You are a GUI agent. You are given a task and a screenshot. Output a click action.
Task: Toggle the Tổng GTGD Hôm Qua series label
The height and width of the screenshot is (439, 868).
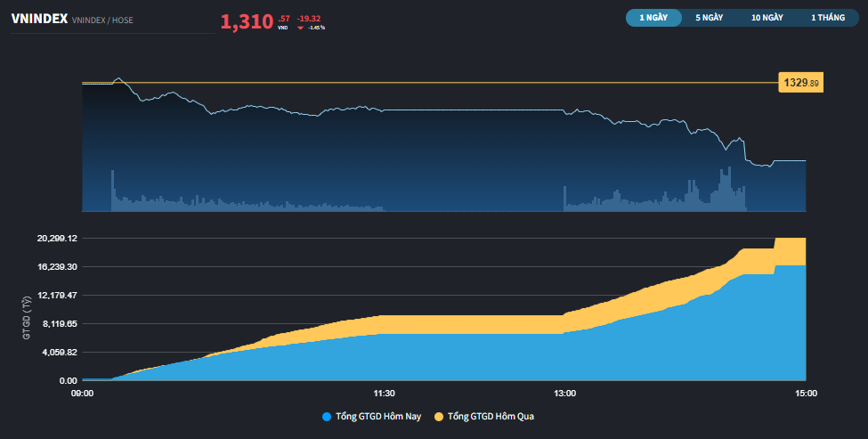point(491,416)
